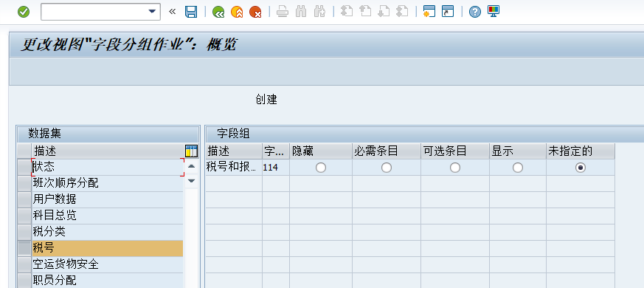Save using the floppy disk icon
Viewport: 644px width, 288px height.
[x=191, y=12]
